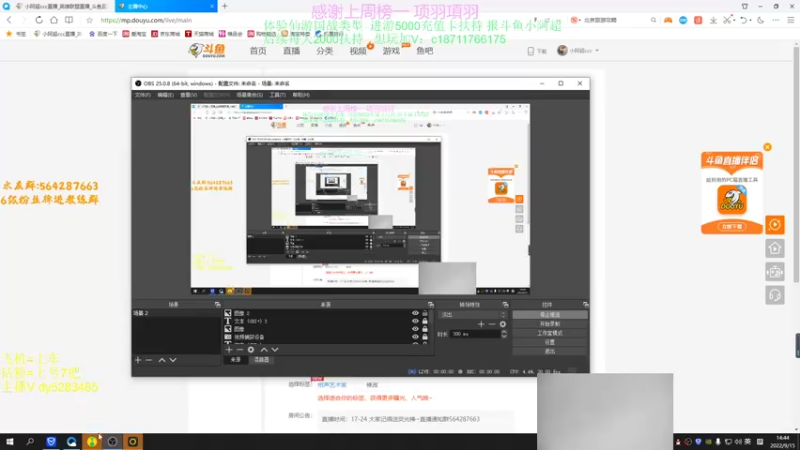This screenshot has width=800, height=450.
Task: Remove the source with the sources minus icon
Action: [x=240, y=350]
